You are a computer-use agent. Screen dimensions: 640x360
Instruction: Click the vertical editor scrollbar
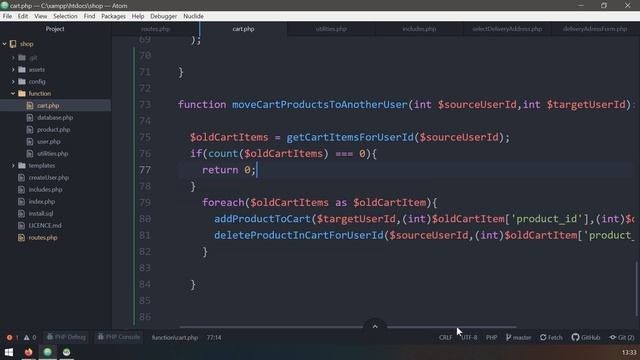pyautogui.click(x=637, y=288)
